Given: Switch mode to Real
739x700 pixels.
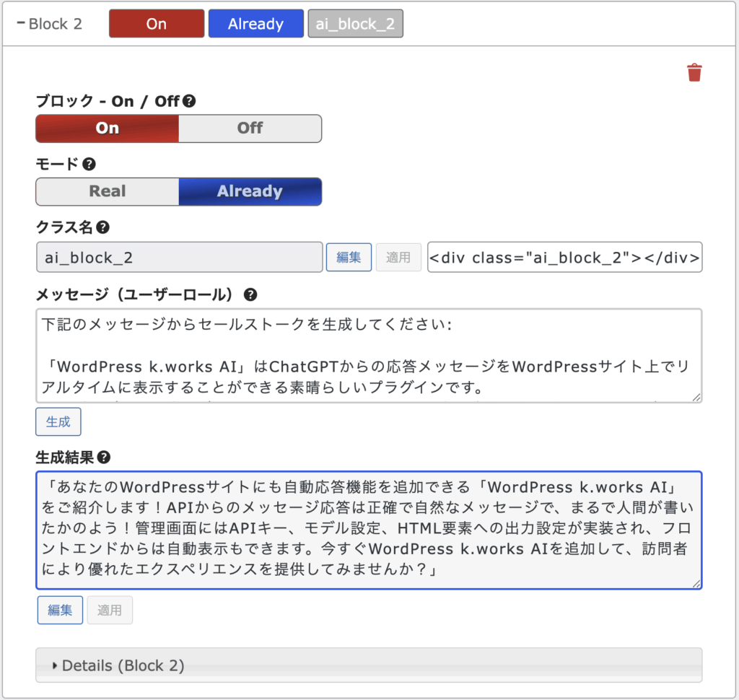Looking at the screenshot, I should point(108,192).
